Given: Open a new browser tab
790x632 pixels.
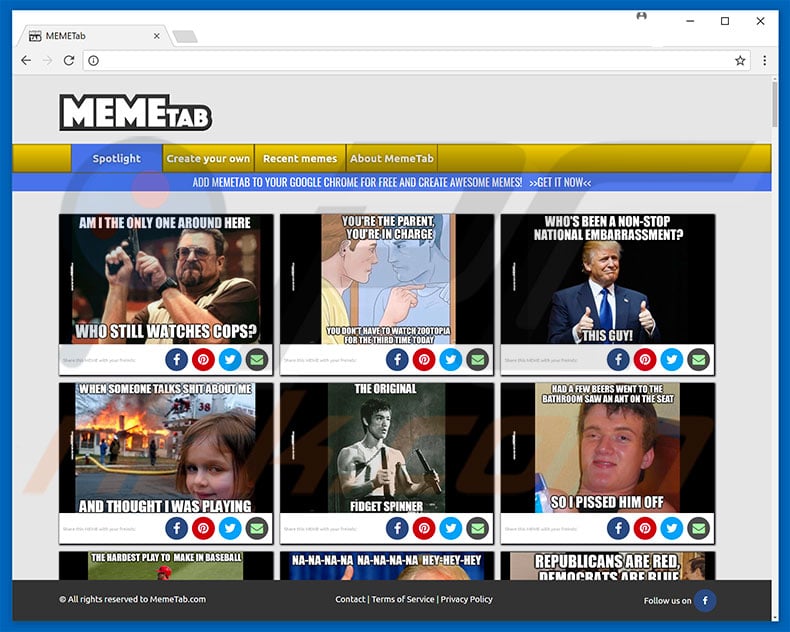Looking at the screenshot, I should point(185,37).
